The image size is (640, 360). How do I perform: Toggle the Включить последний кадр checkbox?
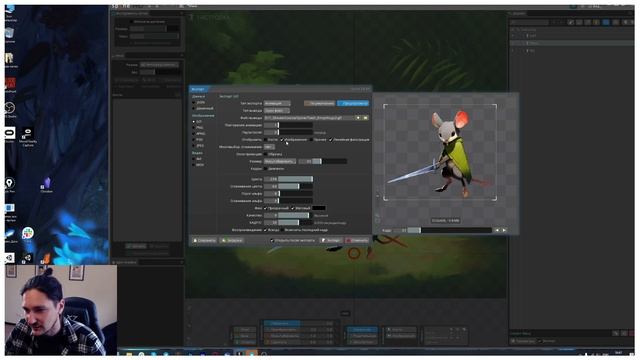point(283,230)
